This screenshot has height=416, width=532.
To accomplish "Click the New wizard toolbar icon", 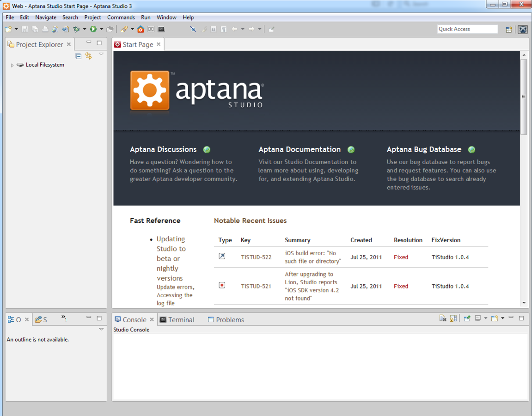I will tap(8, 29).
